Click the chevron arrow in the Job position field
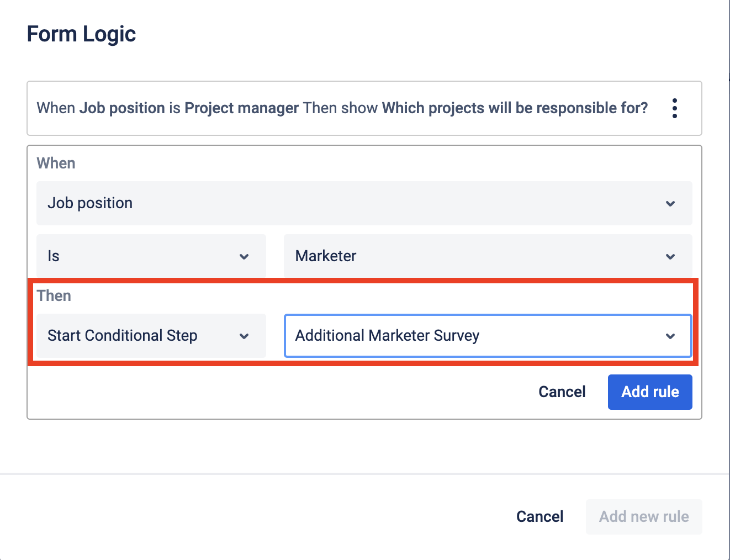Viewport: 730px width, 560px height. [x=670, y=204]
